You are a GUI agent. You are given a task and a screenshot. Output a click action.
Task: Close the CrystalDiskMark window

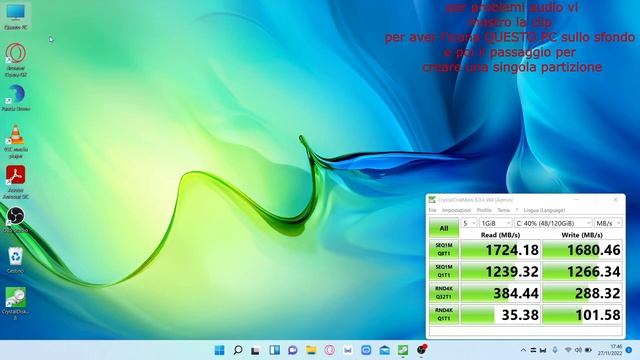(x=616, y=200)
